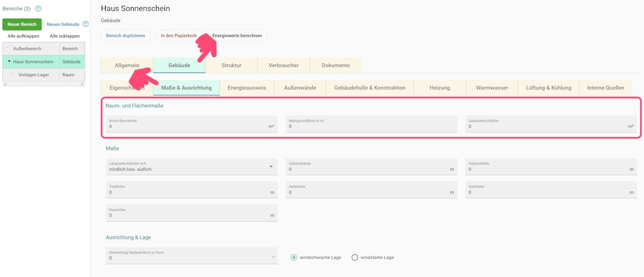The image size is (644, 277).
Task: Select windstarke Lage radio button
Action: pyautogui.click(x=355, y=257)
